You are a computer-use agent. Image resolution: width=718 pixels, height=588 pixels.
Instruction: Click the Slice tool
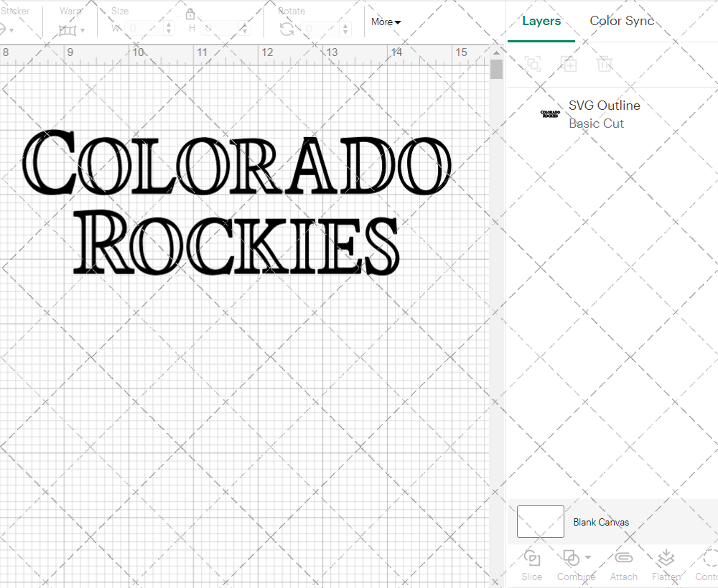click(x=531, y=566)
